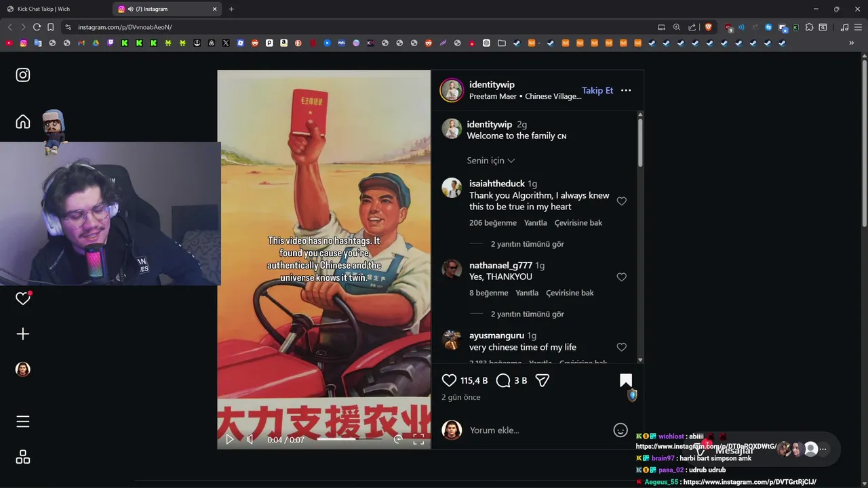Switch to the (7) Instagram tab
Viewport: 868px width, 488px height.
click(167, 9)
